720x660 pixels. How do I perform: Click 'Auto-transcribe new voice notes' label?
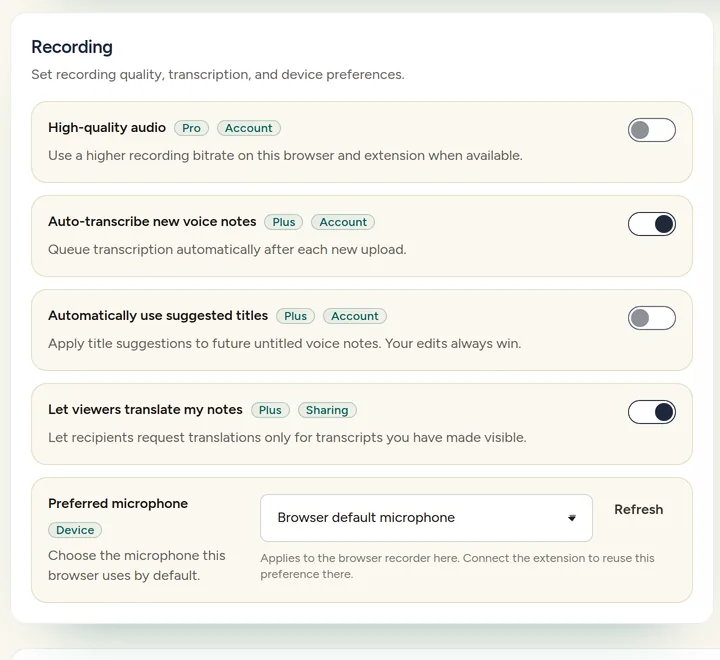coord(152,221)
